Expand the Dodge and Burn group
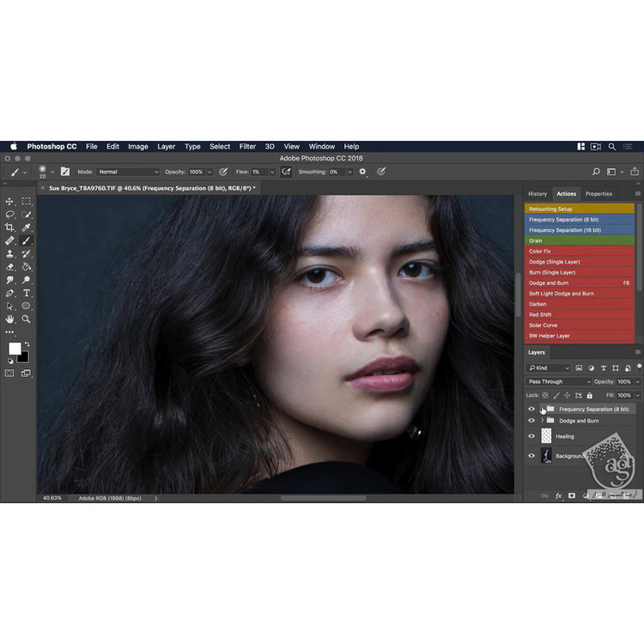This screenshot has width=644, height=644. (542, 421)
